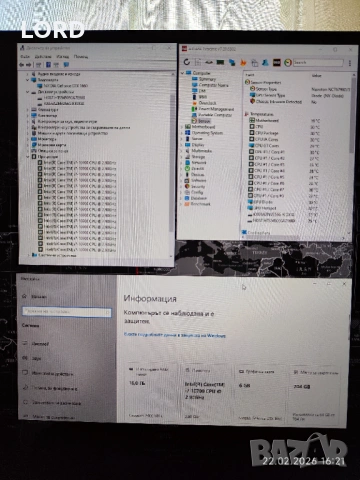Select Power Management in AIDA64 tree
This screenshot has height=480, width=360.
pos(216,109)
